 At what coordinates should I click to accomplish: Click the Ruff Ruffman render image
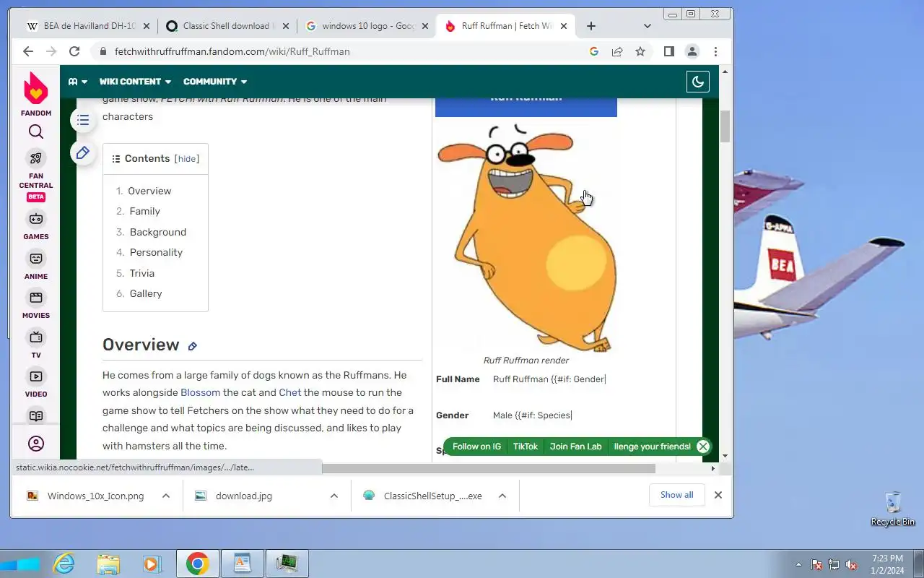526,237
